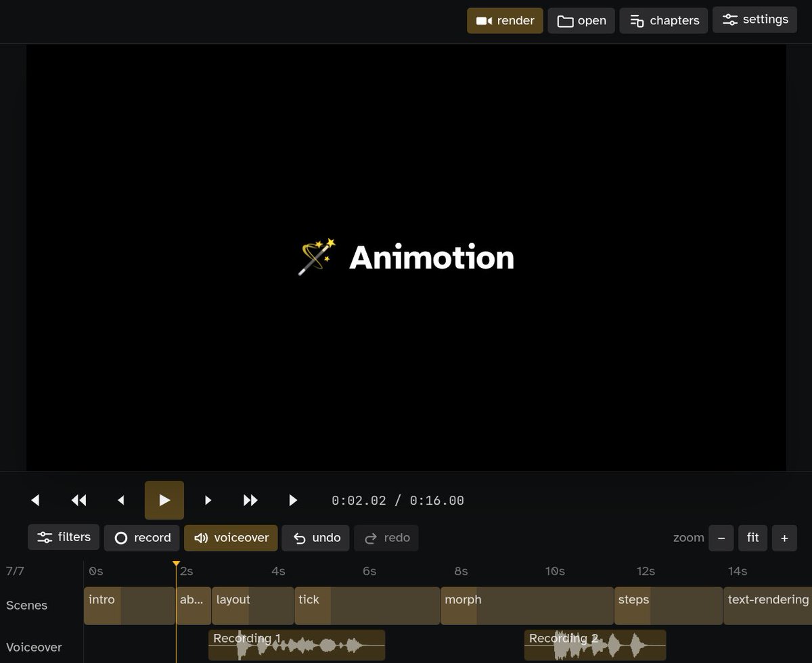The width and height of the screenshot is (812, 663).
Task: Click the 2s mark on the ruler
Action: pos(187,572)
